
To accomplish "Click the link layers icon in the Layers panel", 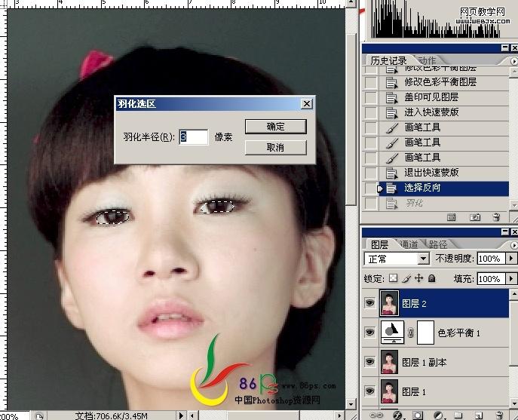I will [376, 415].
